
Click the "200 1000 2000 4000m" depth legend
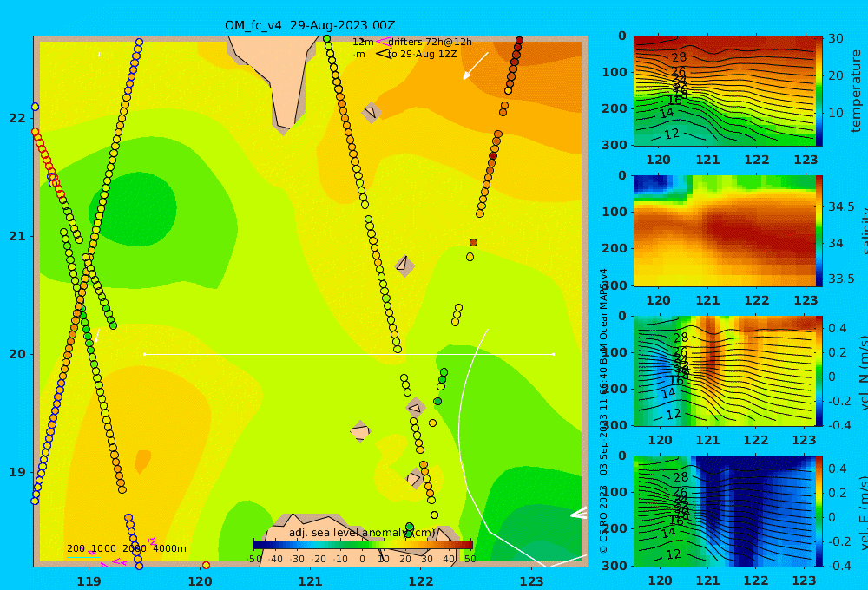click(x=126, y=548)
